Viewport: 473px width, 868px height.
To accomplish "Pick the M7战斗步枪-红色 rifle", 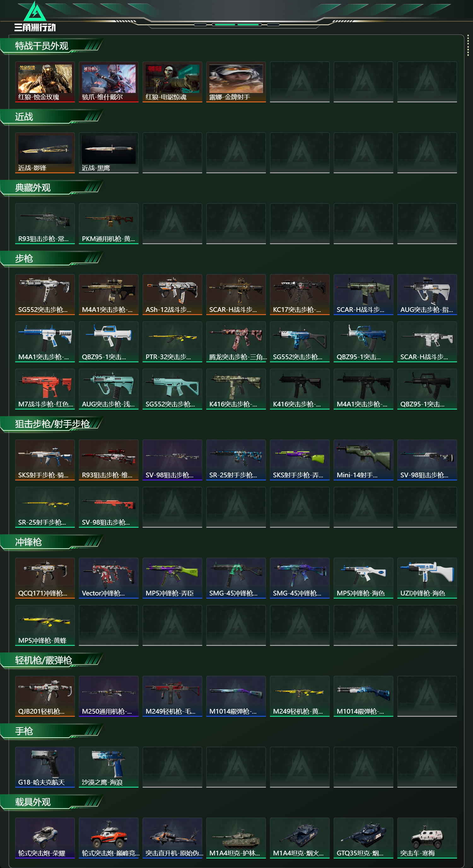I will click(x=45, y=389).
